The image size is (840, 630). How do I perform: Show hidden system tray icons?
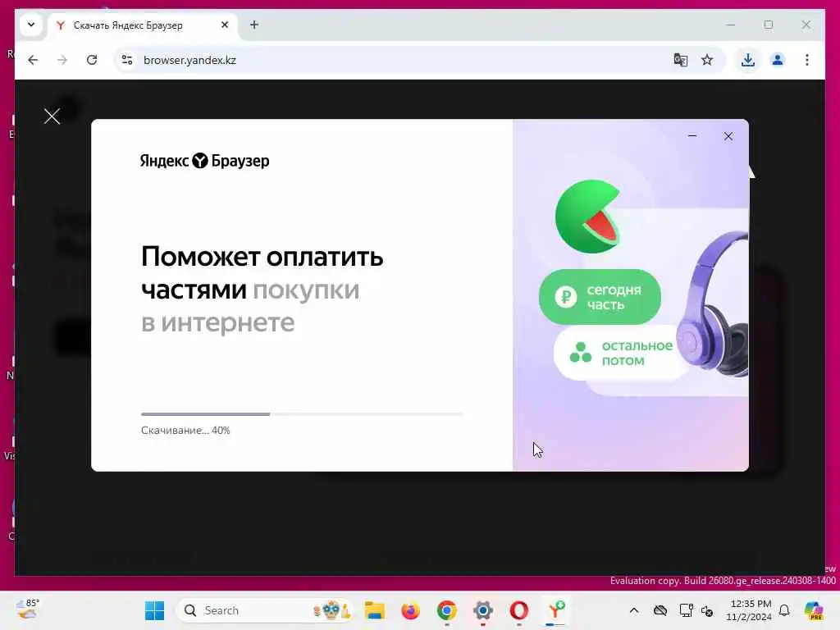point(634,610)
